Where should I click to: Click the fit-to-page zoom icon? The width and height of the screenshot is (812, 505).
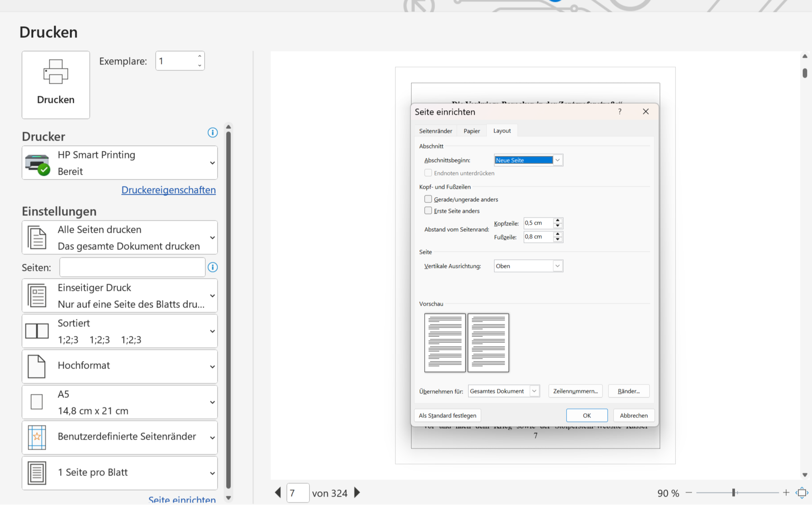[802, 493]
